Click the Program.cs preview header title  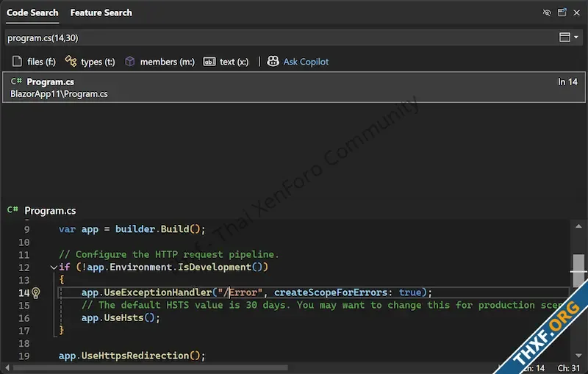pyautogui.click(x=50, y=211)
